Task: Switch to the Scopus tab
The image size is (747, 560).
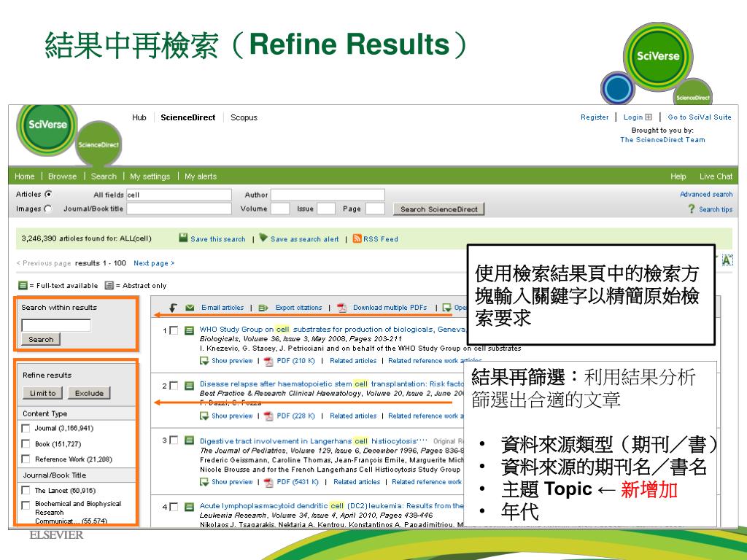Action: (x=244, y=117)
